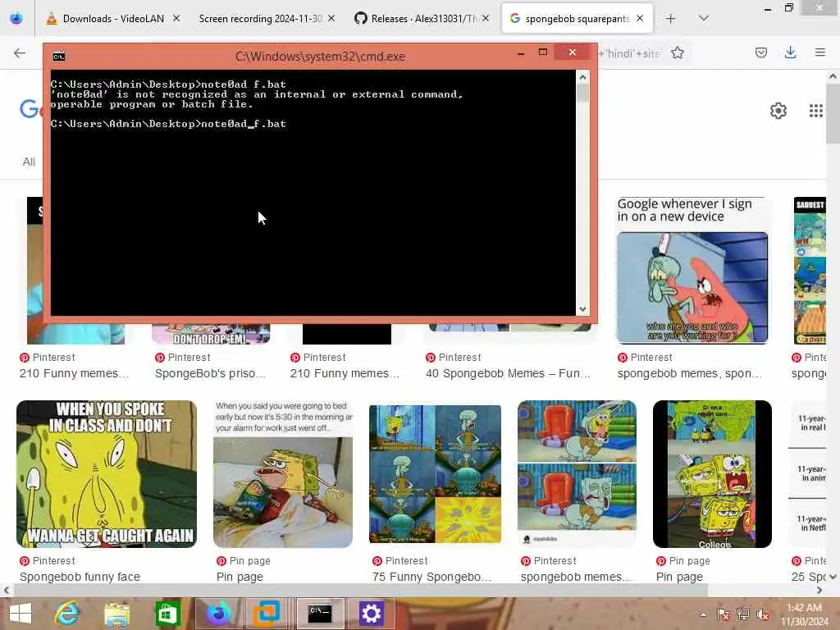Screen dimensions: 840x630
Task: Open File Explorer from the taskbar
Action: (116, 614)
